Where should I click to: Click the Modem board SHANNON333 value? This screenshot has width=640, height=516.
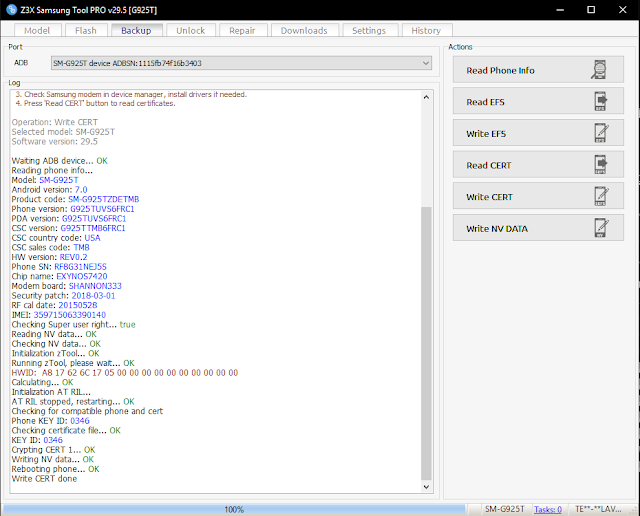click(95, 286)
